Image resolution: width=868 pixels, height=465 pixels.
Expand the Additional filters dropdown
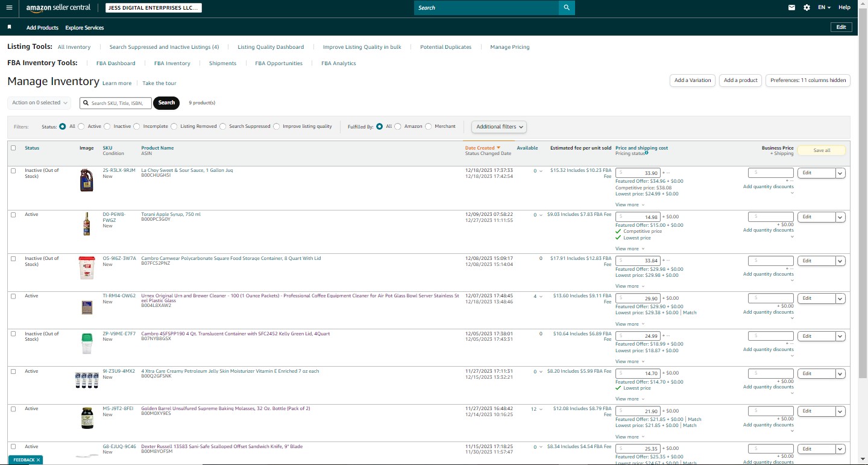[499, 127]
